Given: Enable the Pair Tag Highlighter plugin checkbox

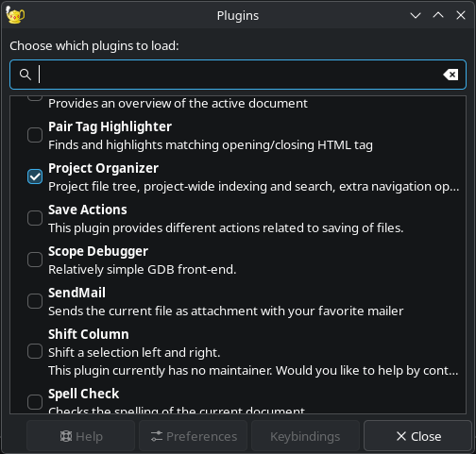Looking at the screenshot, I should coord(35,135).
